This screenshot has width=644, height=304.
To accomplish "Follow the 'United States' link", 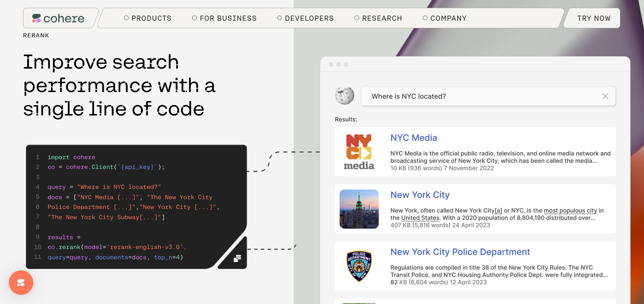I will tap(420, 218).
